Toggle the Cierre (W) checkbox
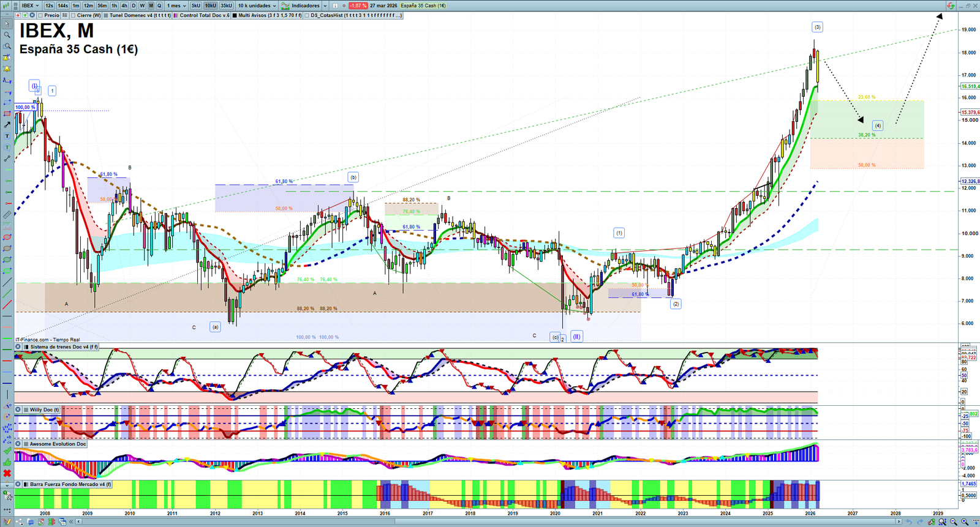 (x=73, y=15)
